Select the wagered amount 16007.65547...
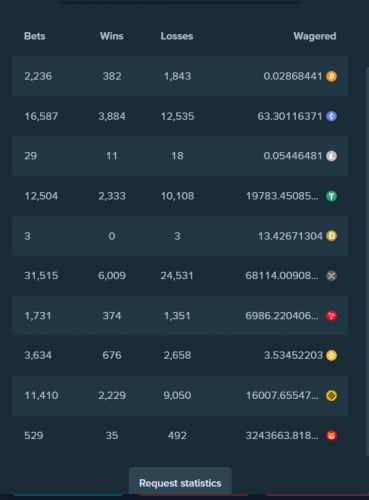 (282, 395)
